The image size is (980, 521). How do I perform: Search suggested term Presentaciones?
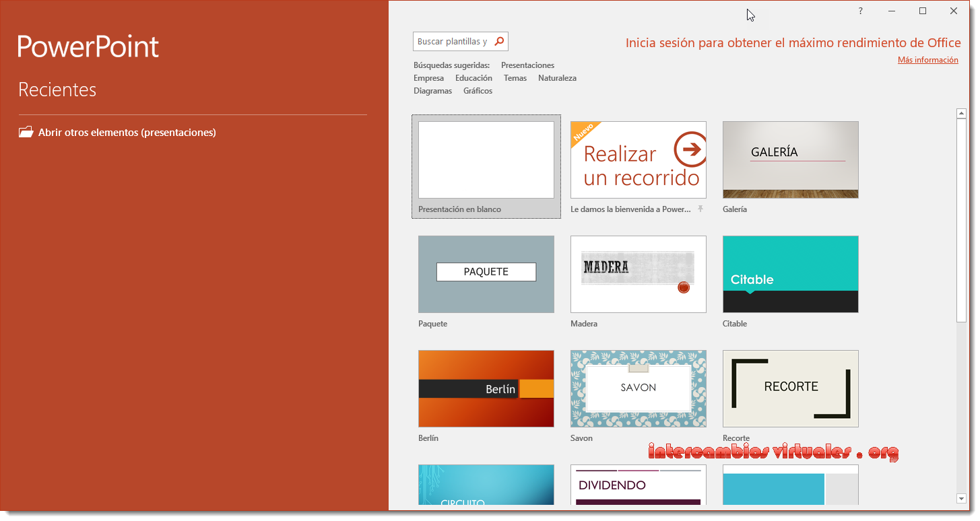(x=527, y=65)
